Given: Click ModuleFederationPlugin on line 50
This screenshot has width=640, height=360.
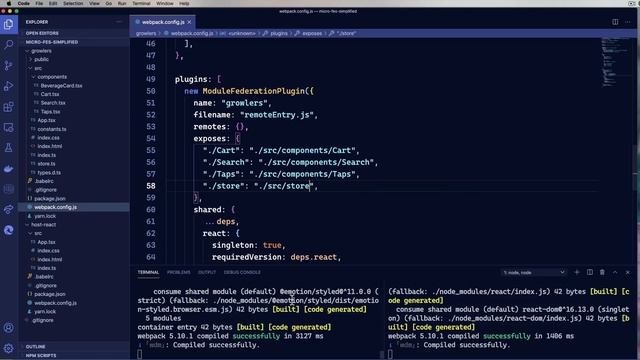Looking at the screenshot, I should 253,91.
